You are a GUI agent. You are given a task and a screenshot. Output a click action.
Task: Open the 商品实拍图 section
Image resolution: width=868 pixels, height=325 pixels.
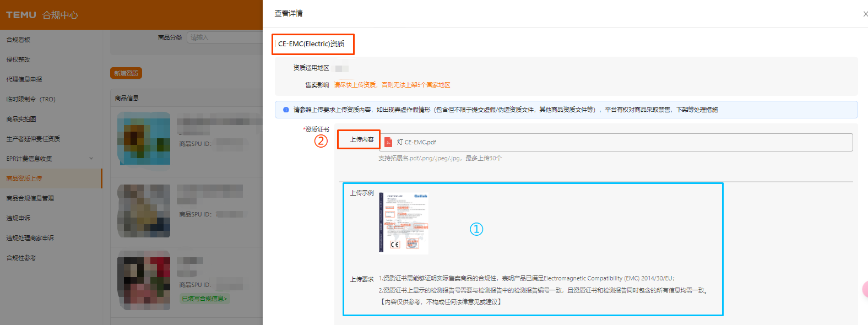(21, 119)
